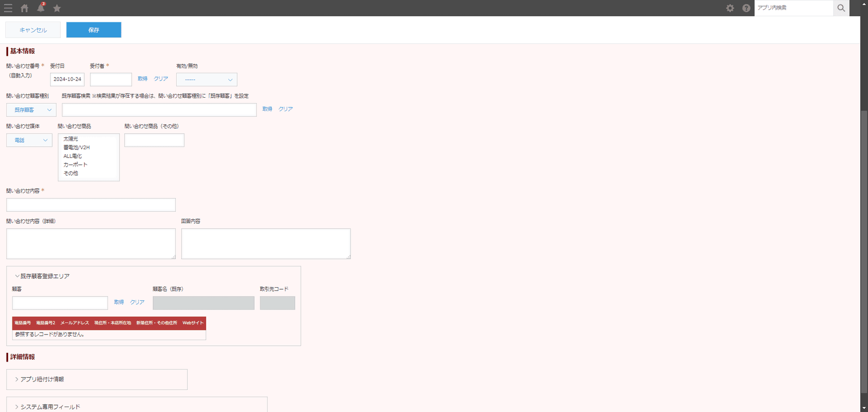
Task: Click クリア next to 顧客 field
Action: coord(137,302)
